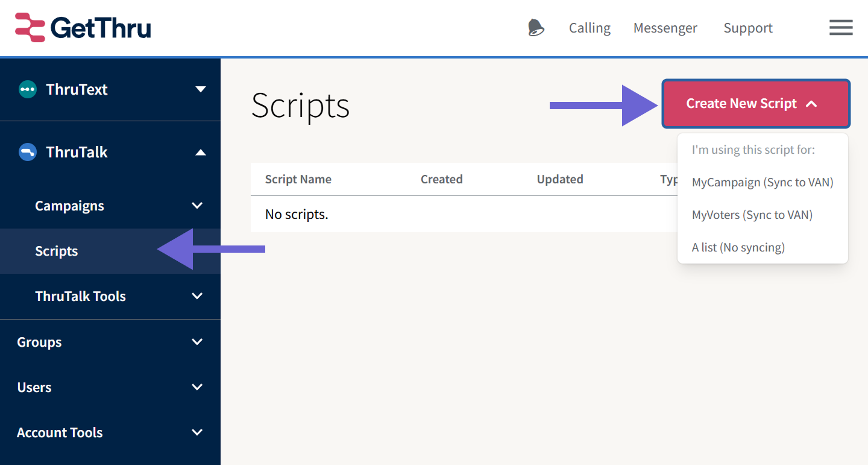The width and height of the screenshot is (868, 465).
Task: Open Groups in the sidebar
Action: [x=39, y=342]
